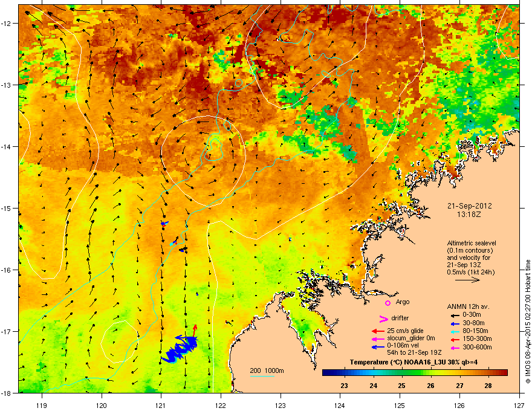Viewport: 532px width, 411px height.
Task: Click the 'ANMN 12h av.' heading
Action: 468,306
